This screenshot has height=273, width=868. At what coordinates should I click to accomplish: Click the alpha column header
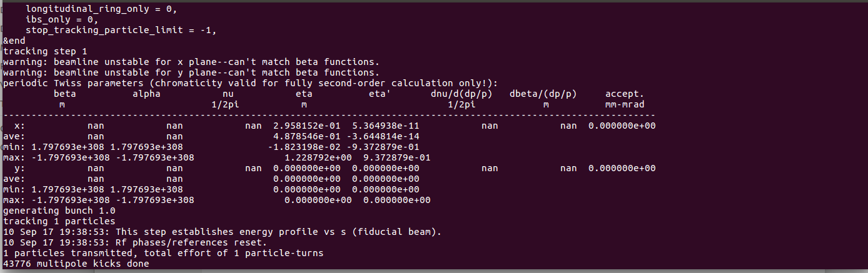[146, 94]
